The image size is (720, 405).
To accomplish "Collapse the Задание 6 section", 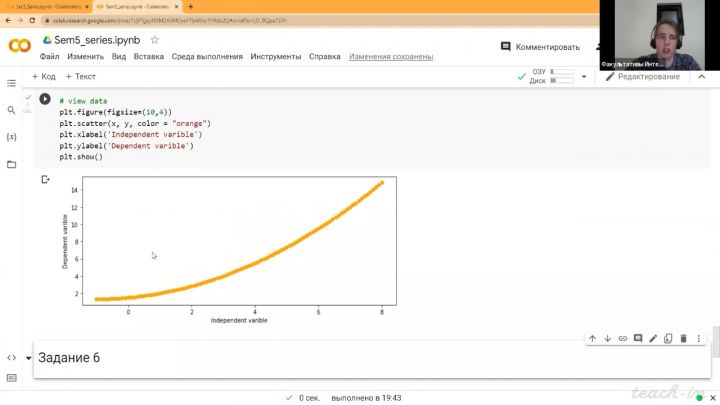I will point(29,359).
